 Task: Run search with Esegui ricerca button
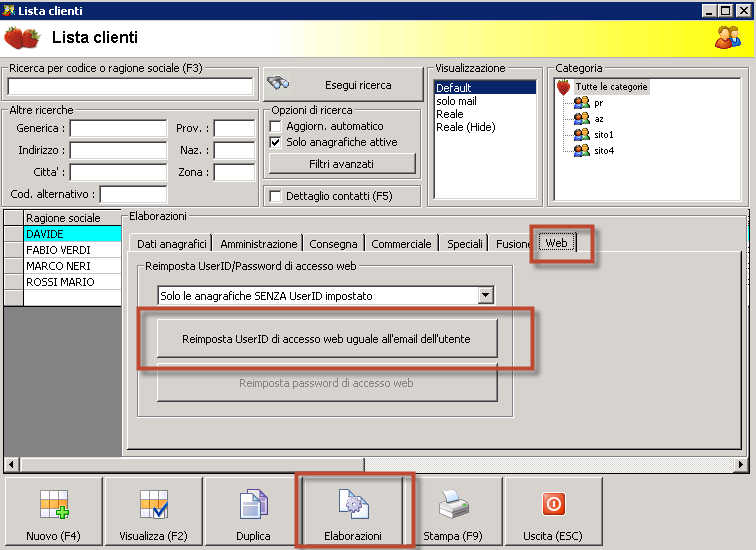coord(343,85)
